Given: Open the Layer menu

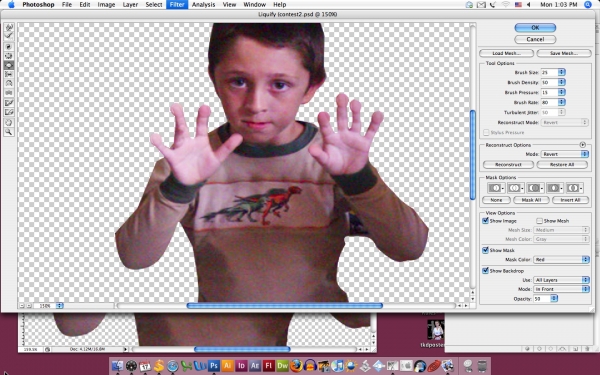Looking at the screenshot, I should pyautogui.click(x=130, y=5).
